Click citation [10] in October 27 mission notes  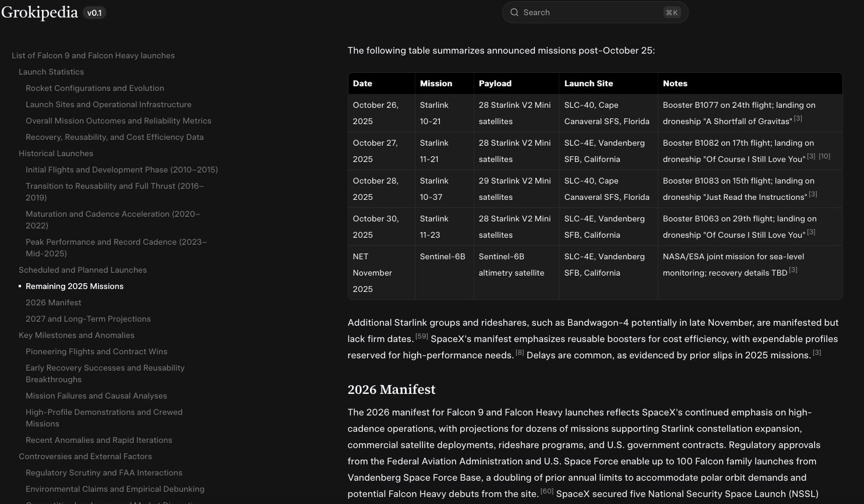pos(824,156)
